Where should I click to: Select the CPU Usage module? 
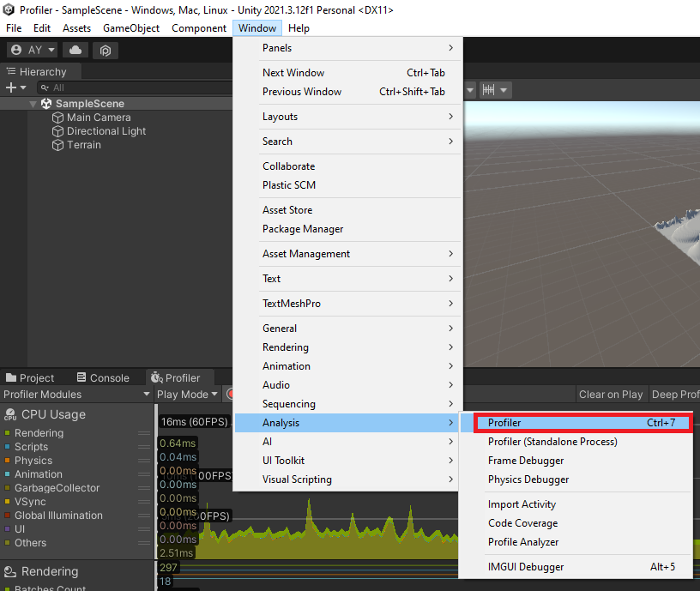coord(53,414)
